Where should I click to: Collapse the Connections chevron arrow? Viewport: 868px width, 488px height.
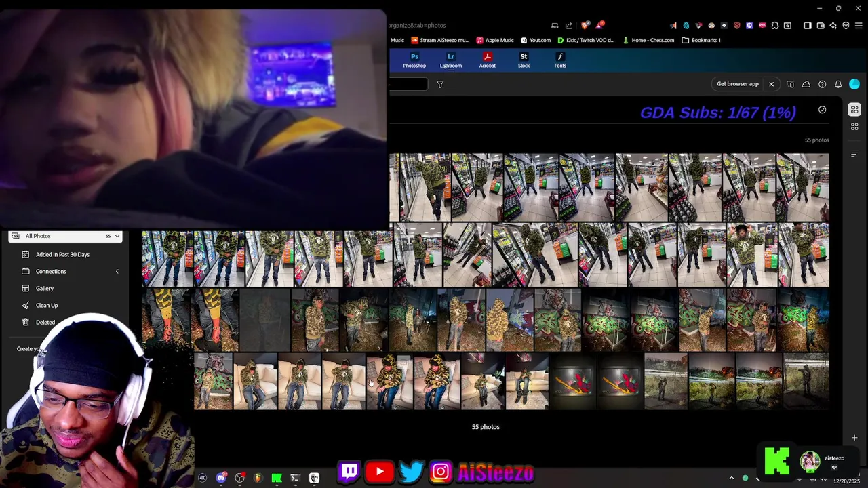117,271
